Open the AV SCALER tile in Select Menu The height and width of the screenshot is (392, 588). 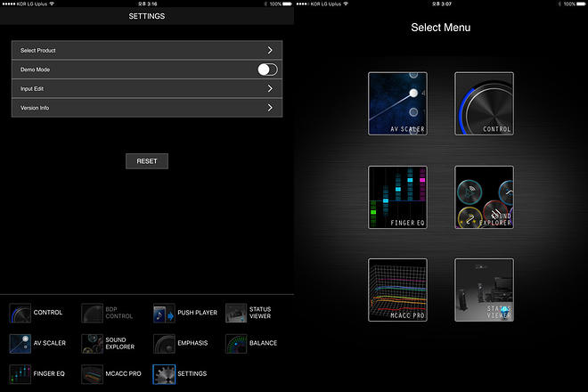tap(397, 103)
